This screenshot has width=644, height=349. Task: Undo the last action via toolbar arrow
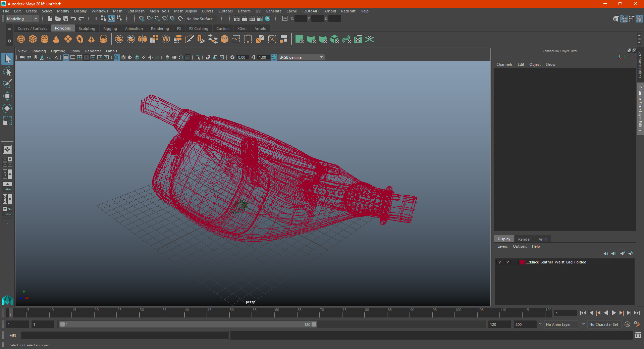pyautogui.click(x=73, y=19)
